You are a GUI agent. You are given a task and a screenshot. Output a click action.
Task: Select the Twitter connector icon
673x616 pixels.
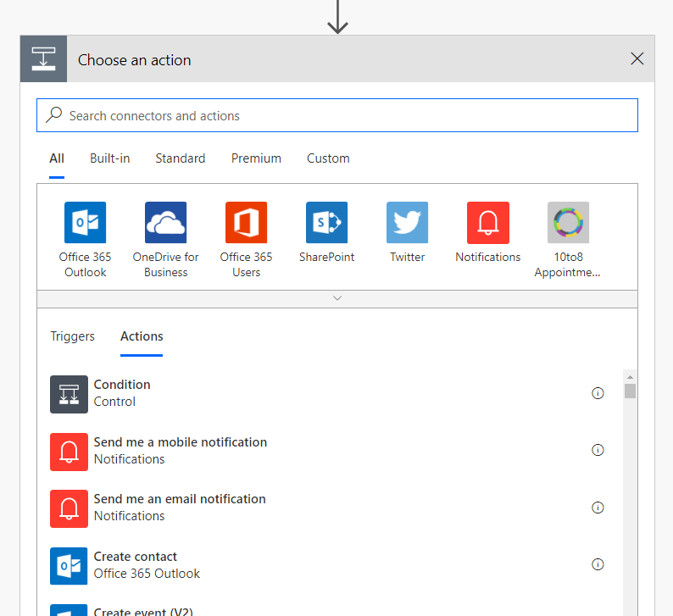408,223
